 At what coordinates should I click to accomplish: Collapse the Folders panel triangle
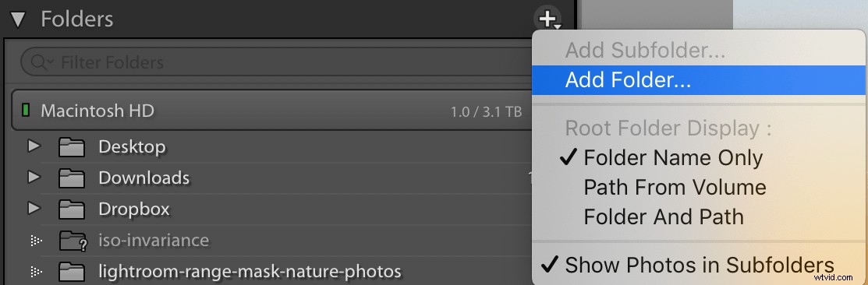[x=18, y=20]
